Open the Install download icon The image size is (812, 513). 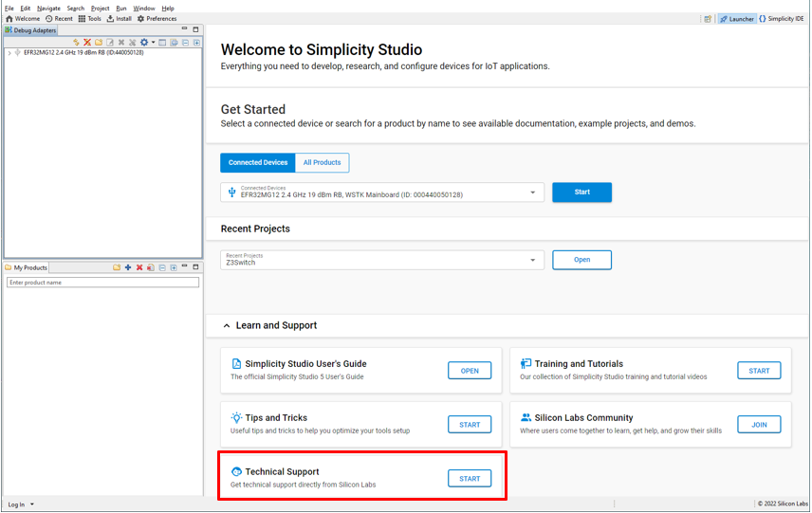[x=111, y=18]
